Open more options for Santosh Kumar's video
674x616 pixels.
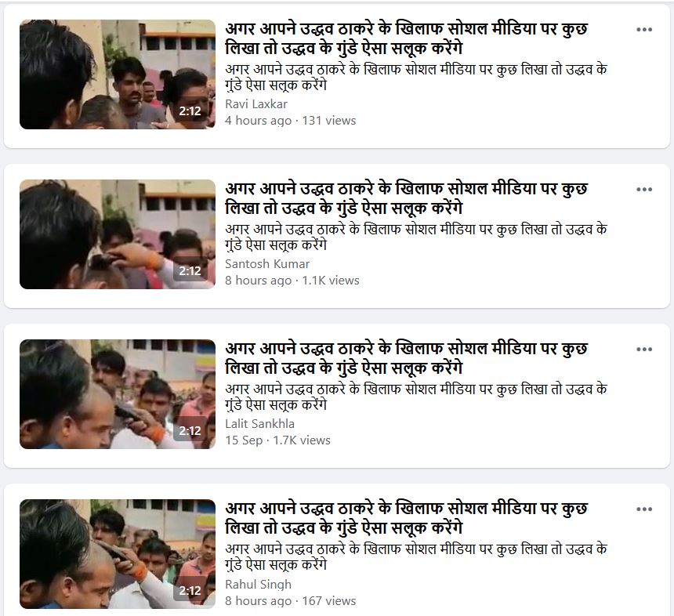coord(644,190)
